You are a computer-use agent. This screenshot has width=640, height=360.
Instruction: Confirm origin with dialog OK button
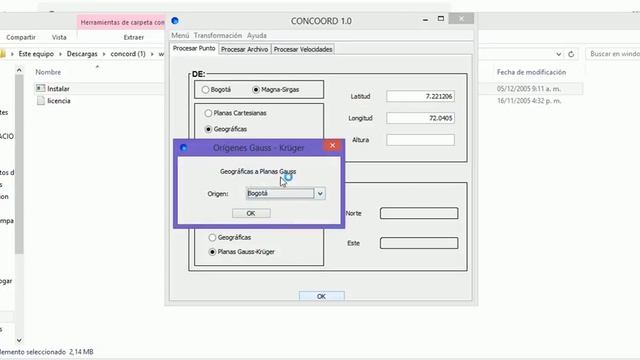251,213
